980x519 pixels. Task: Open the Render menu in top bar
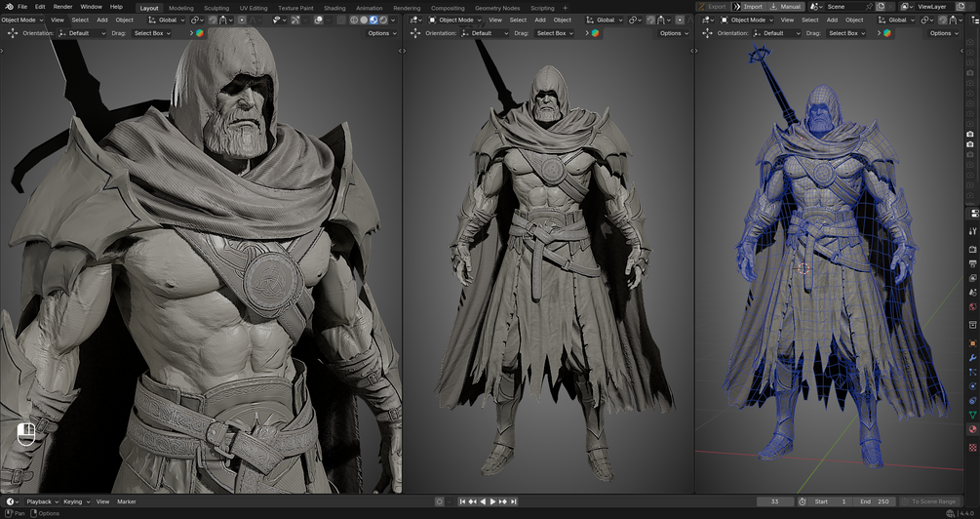coord(62,7)
